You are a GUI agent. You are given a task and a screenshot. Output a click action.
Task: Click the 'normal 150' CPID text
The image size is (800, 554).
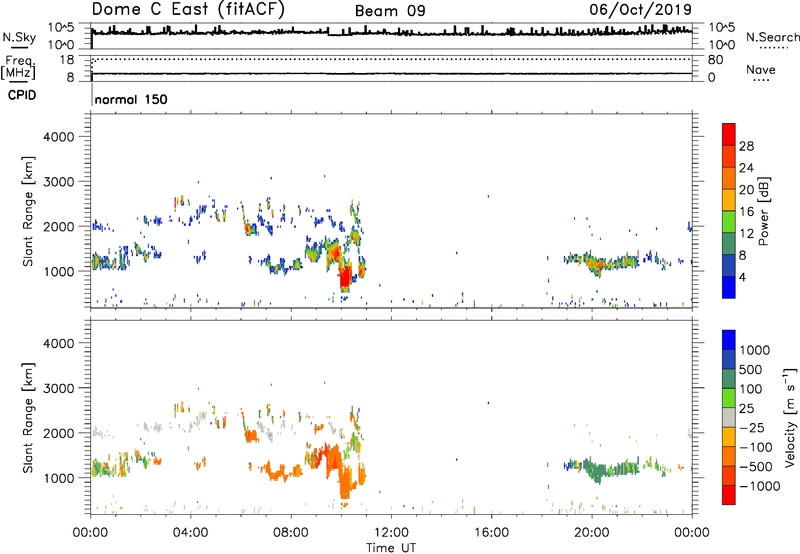(131, 99)
